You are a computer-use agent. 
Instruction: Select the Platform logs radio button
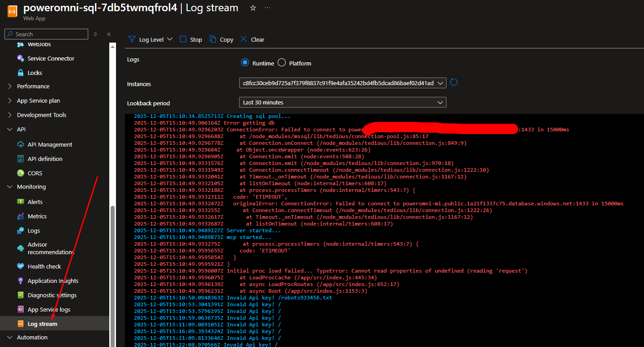[x=281, y=63]
